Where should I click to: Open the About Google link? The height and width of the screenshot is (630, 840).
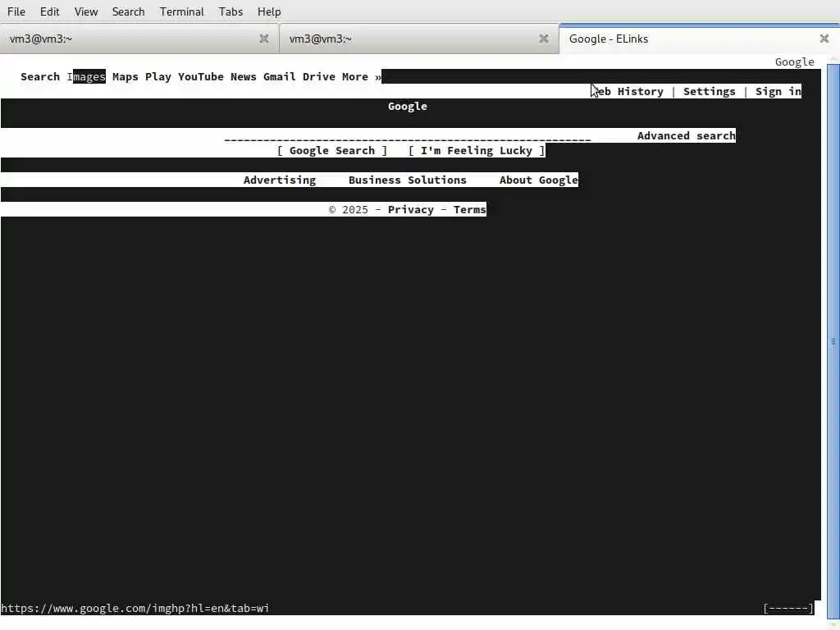[x=539, y=180]
